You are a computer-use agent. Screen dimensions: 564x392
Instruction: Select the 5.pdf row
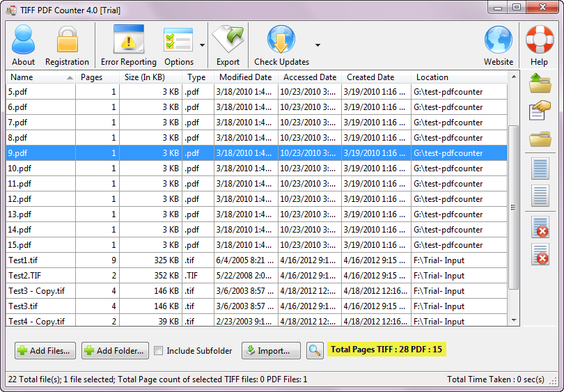pos(256,92)
